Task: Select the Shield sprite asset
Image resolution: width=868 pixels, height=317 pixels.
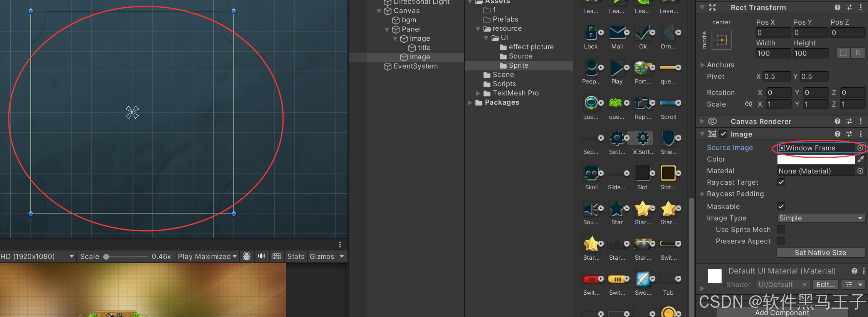Action: (668, 138)
